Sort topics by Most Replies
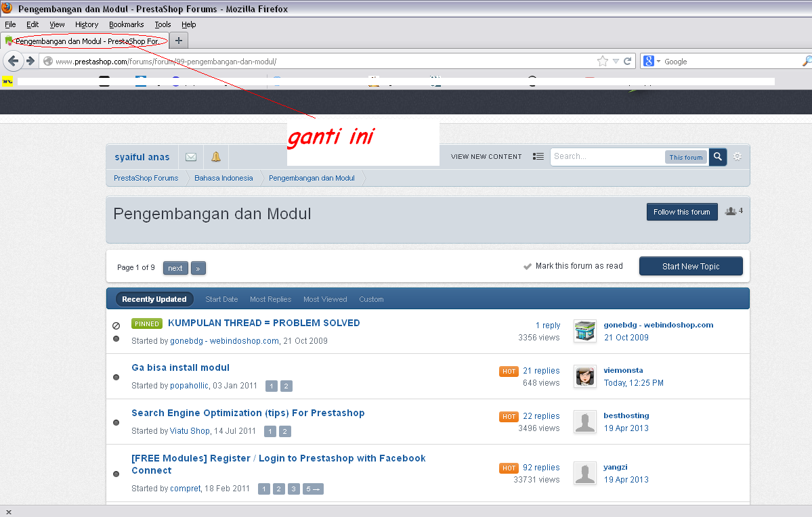Viewport: 812px width, 517px height. tap(270, 299)
